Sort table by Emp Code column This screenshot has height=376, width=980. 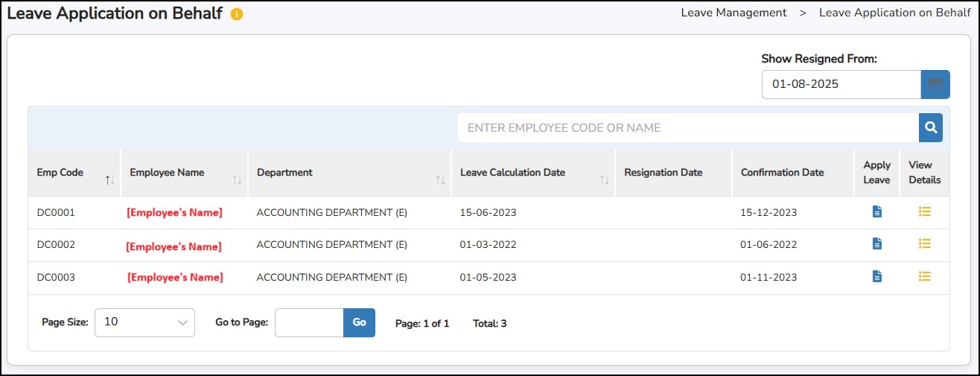coord(110,180)
